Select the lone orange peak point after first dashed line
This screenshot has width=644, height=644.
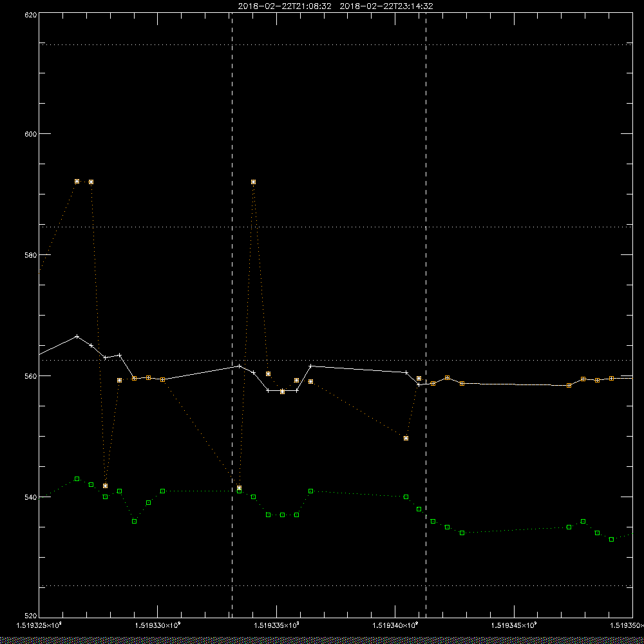253,182
